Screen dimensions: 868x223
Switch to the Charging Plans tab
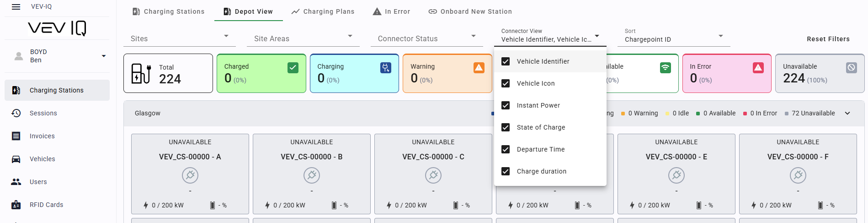coord(323,11)
